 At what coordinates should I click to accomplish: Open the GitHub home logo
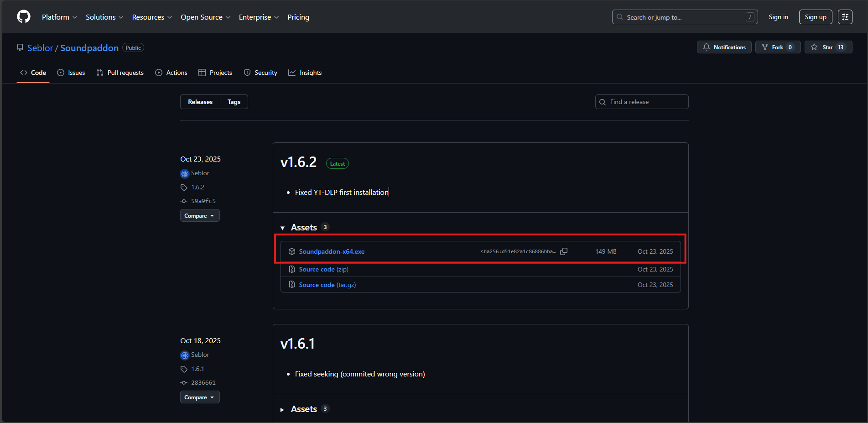(x=24, y=17)
